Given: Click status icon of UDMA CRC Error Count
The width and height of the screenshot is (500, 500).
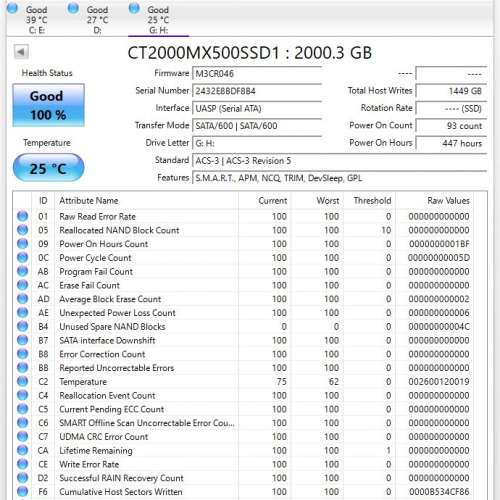Looking at the screenshot, I should tap(22, 437).
